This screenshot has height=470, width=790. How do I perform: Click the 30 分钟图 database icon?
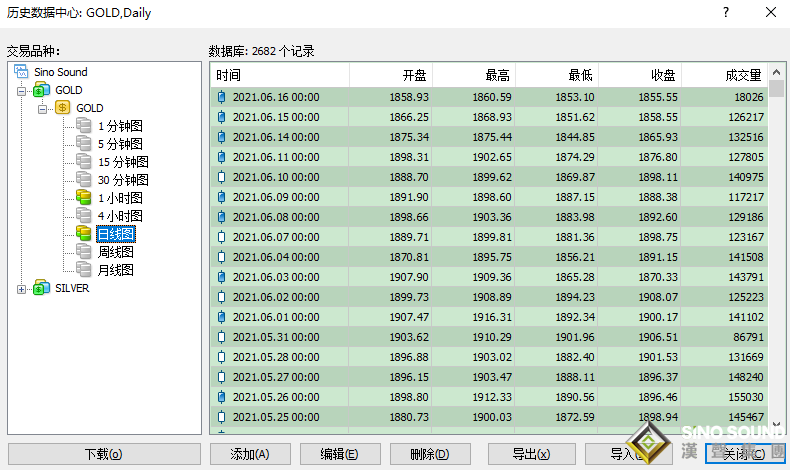(x=84, y=179)
